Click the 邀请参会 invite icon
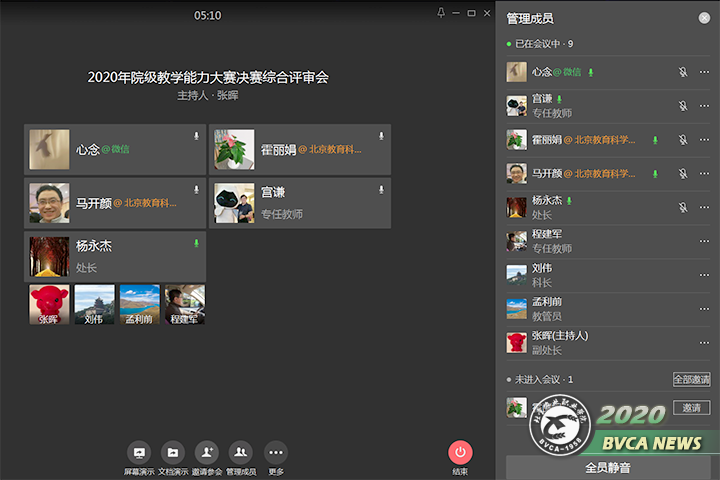This screenshot has width=720, height=480. coord(207,452)
